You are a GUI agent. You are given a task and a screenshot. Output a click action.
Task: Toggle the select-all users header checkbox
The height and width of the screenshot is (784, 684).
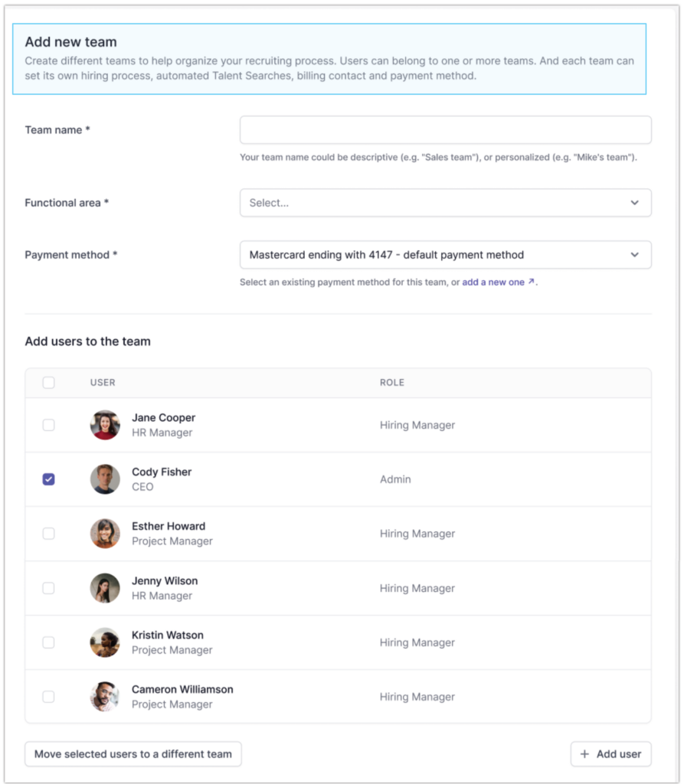click(48, 383)
